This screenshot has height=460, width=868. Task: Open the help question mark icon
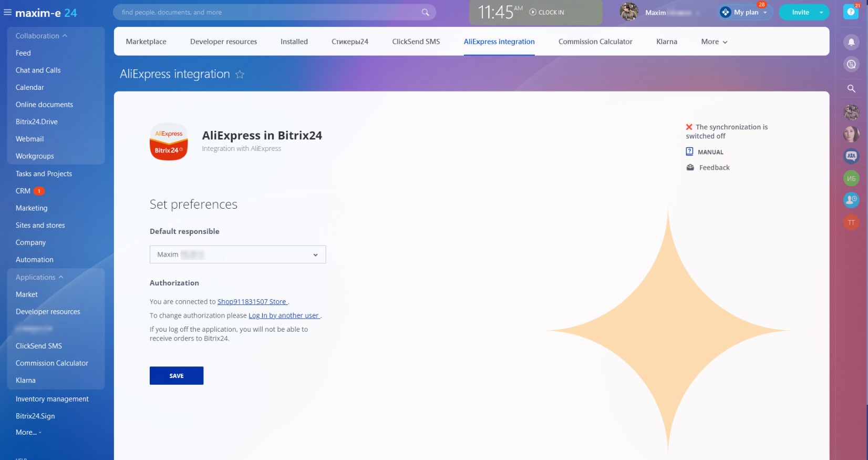pos(851,12)
